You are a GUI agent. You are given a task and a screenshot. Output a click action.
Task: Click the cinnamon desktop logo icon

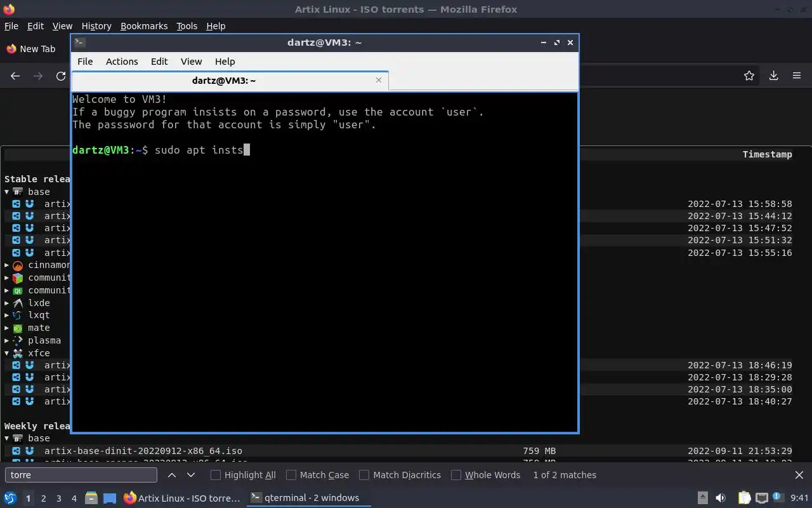(18, 265)
